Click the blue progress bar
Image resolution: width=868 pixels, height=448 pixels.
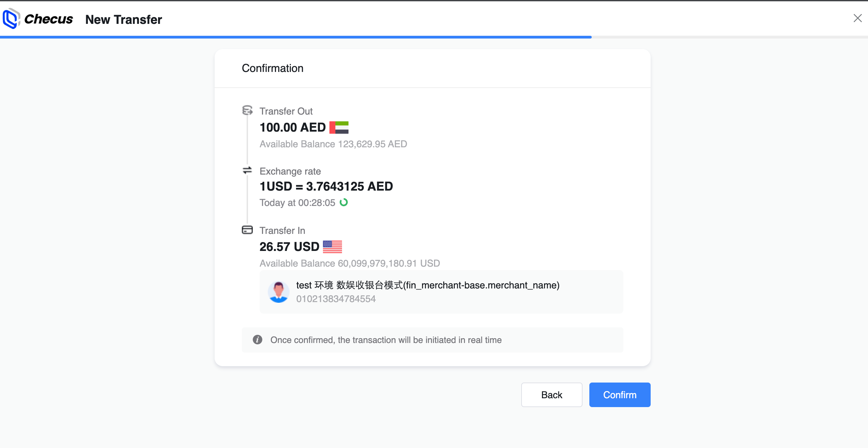tap(296, 37)
